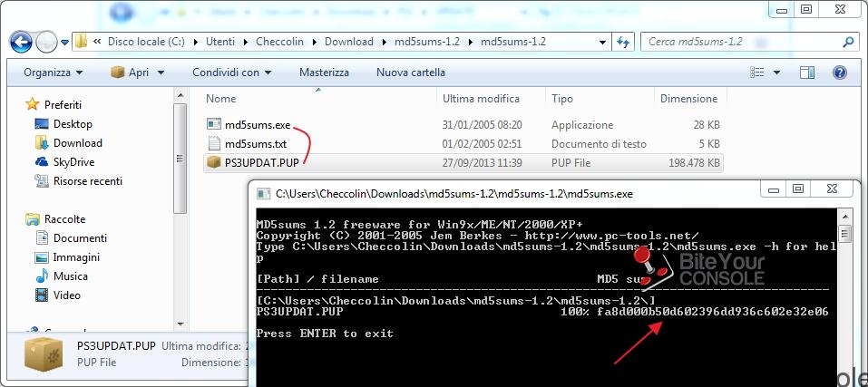Viewport: 868px width, 387px height.
Task: Open recent locations dropdown beside navigation arrows
Action: 64,42
